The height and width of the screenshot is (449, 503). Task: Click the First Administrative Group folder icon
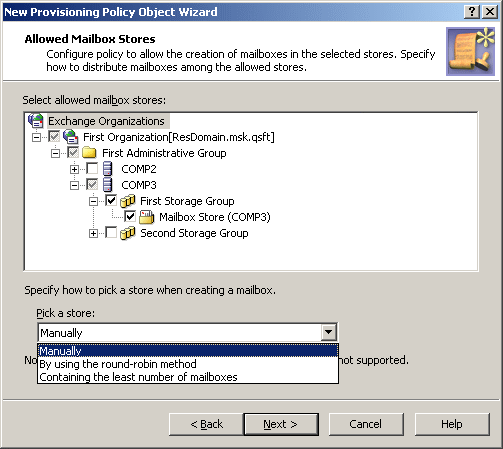pos(89,153)
